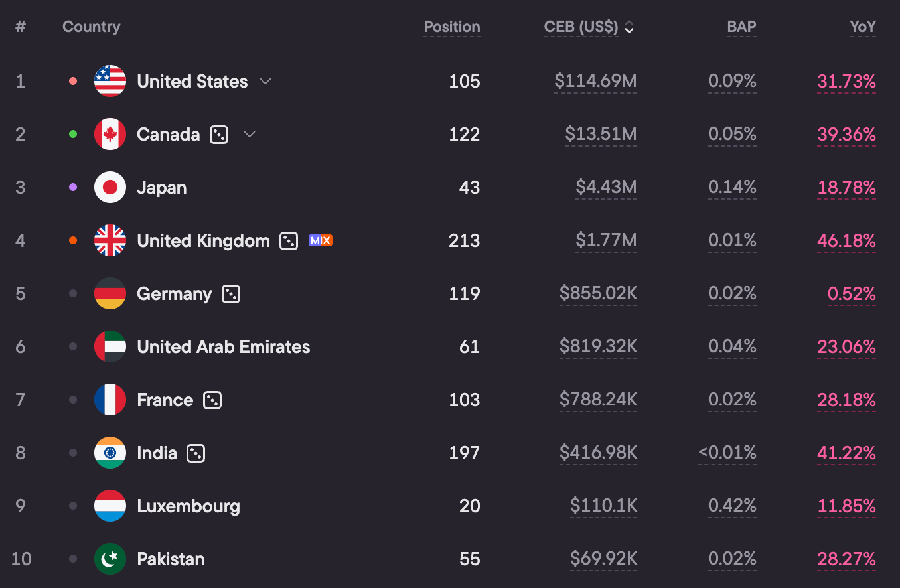Click the Japan flag icon
Screen dimensions: 900x588
pos(110,187)
